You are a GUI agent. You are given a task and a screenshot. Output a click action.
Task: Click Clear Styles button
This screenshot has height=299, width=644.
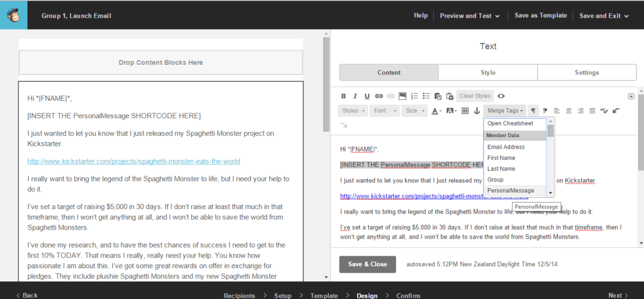(475, 96)
